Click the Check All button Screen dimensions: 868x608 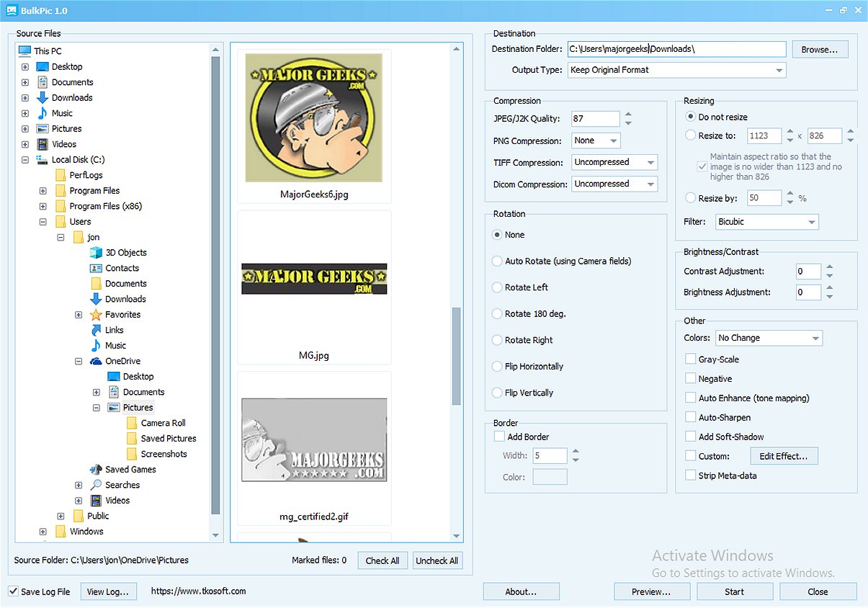382,560
